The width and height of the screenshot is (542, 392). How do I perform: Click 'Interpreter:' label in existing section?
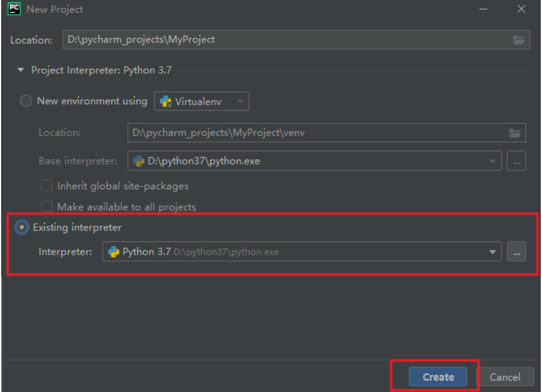pos(65,252)
